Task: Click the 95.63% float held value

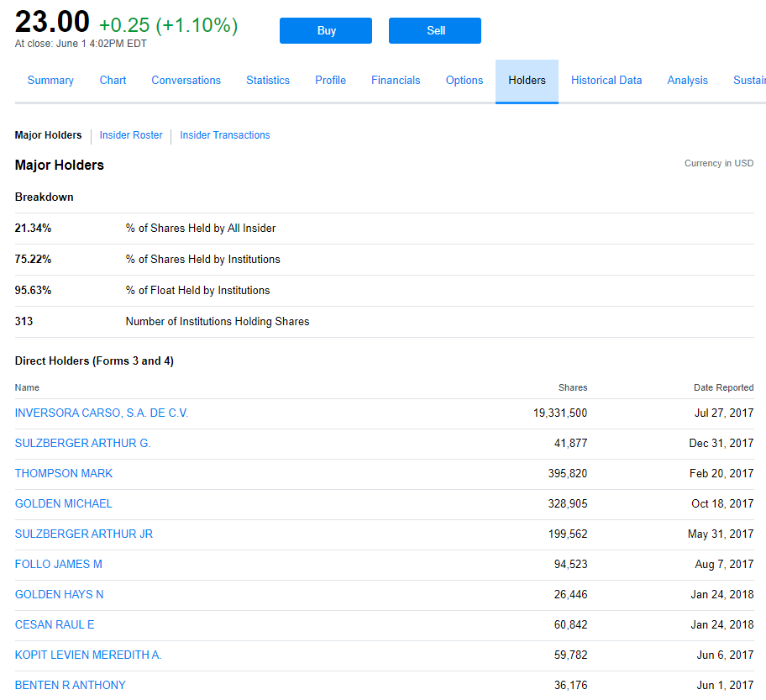Action: [34, 291]
